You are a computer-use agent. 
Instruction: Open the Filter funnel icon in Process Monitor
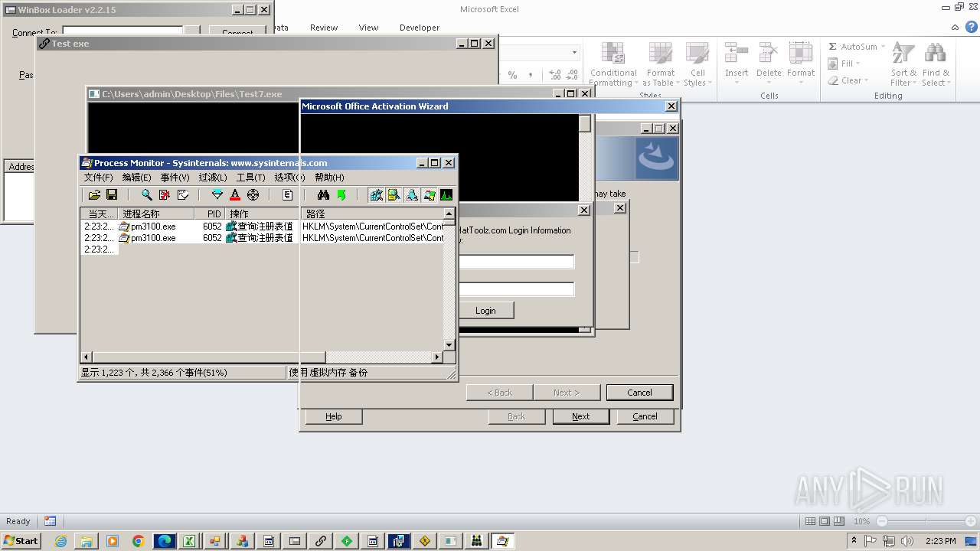point(217,195)
